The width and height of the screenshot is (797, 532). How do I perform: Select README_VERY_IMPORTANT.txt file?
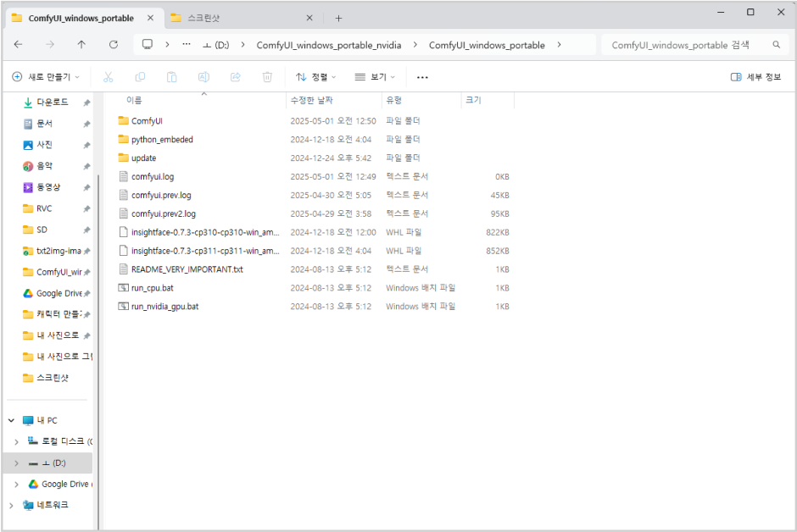pyautogui.click(x=181, y=269)
